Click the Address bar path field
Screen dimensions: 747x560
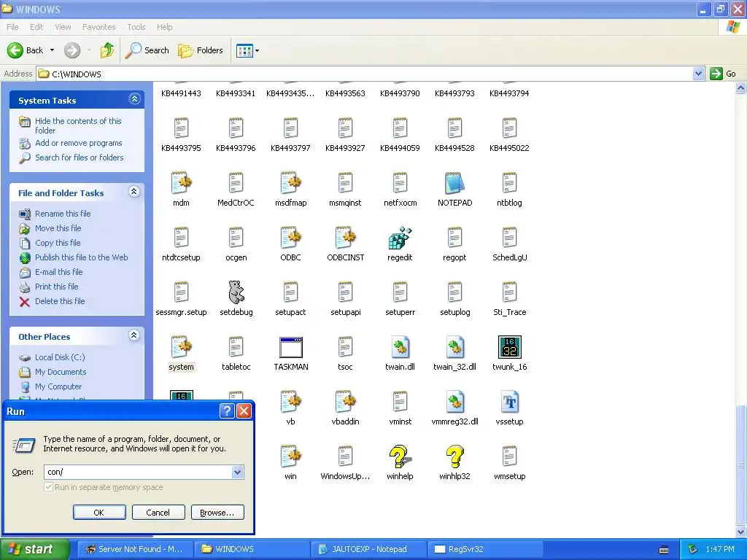tap(365, 74)
